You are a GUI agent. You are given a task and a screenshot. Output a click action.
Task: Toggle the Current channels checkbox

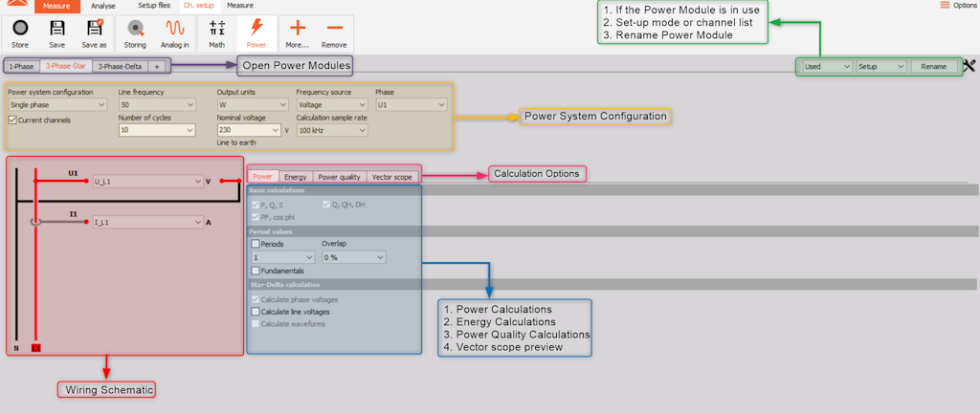click(x=12, y=120)
